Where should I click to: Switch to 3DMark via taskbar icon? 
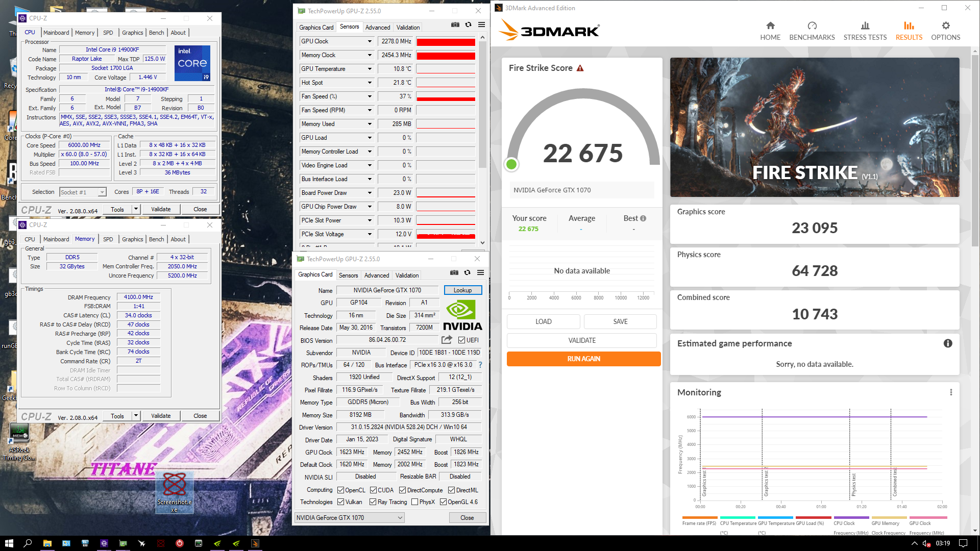(x=255, y=543)
